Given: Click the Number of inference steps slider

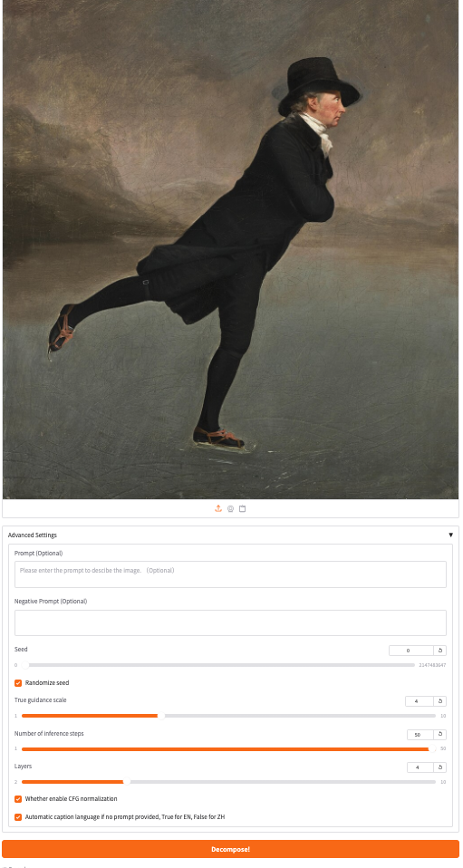Looking at the screenshot, I should [x=228, y=749].
